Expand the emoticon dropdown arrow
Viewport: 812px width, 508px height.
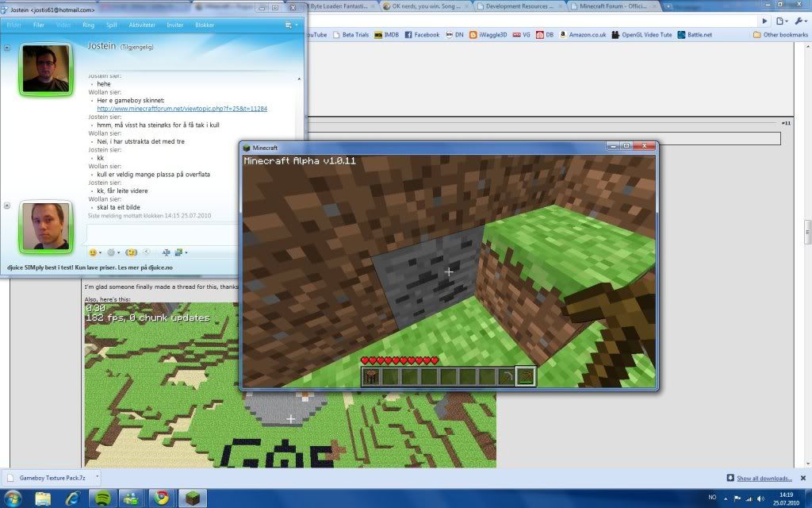(100, 253)
